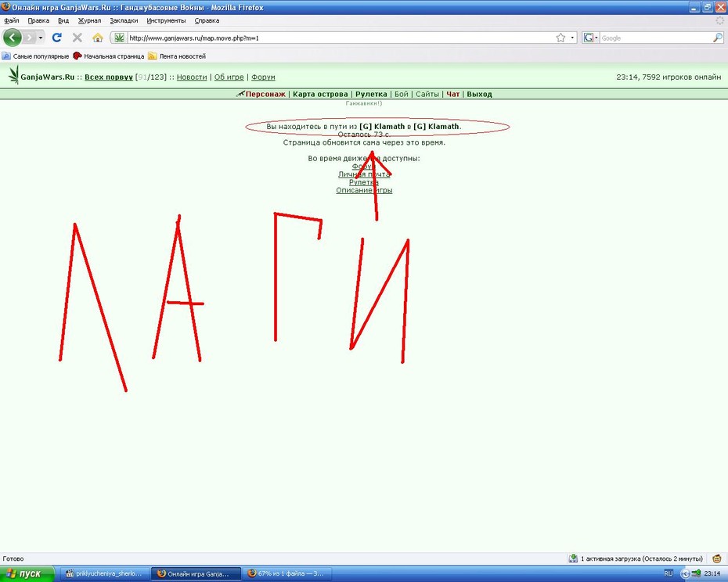Click the Firefox icon in the title bar
This screenshot has width=728, height=582.
pyautogui.click(x=5, y=7)
